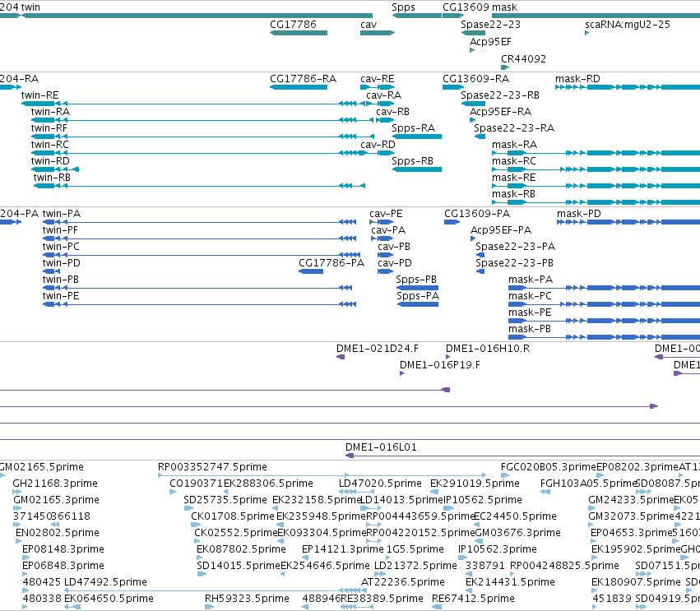Viewport: 700px width, 611px height.
Task: Click the SD25735.5prime EST label
Action: (225, 500)
